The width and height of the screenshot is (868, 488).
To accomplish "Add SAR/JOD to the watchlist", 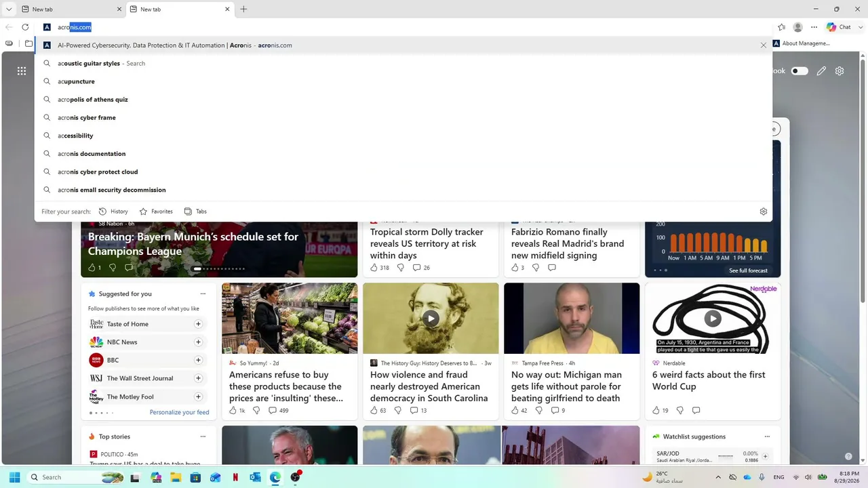I will coord(765,457).
